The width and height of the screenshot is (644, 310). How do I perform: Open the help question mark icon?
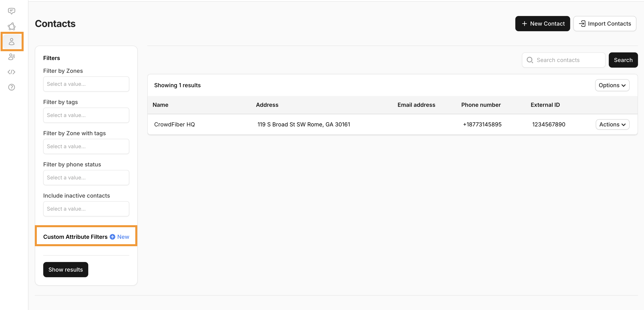(x=11, y=87)
